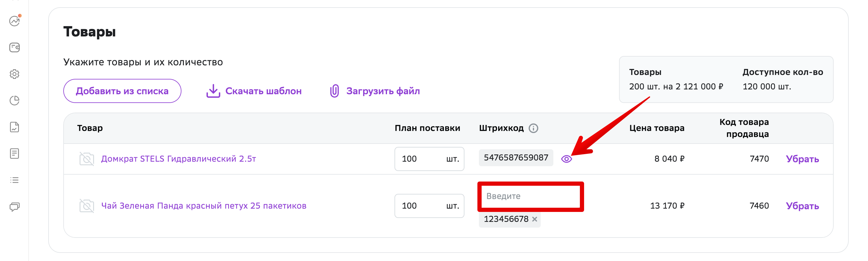The height and width of the screenshot is (261, 868).
Task: Click Убрать for the Домкрат STELS row
Action: point(802,159)
